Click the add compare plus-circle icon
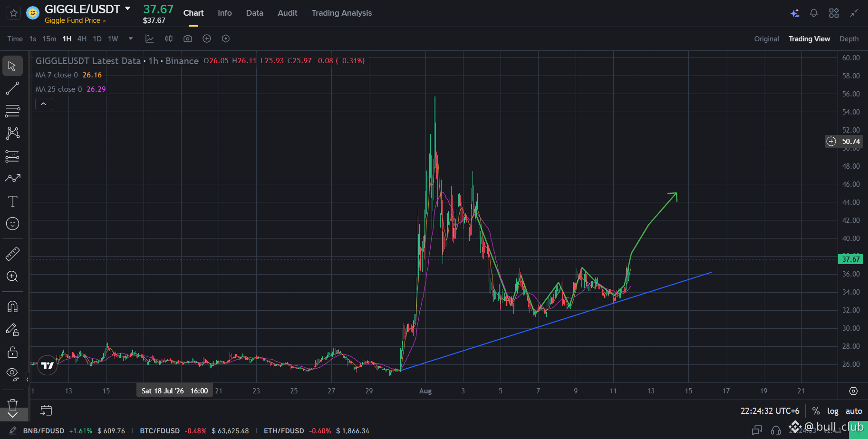This screenshot has height=439, width=868. tap(207, 39)
